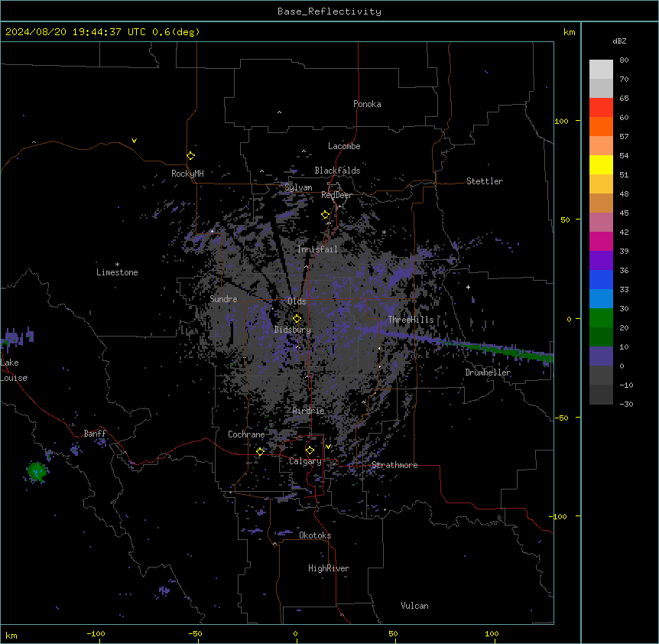Viewport: 659px width, 644px height.
Task: Click the asterisk marker above Limestone
Action: pyautogui.click(x=117, y=265)
